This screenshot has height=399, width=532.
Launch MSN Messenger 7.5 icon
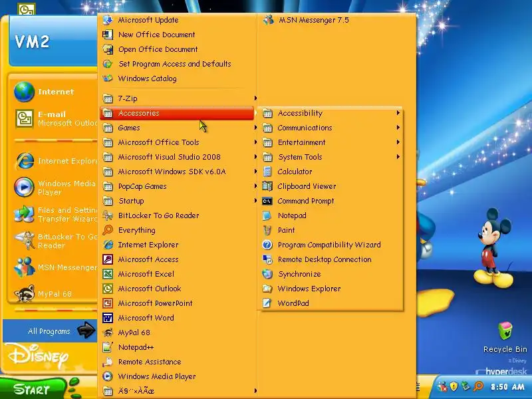coord(269,20)
